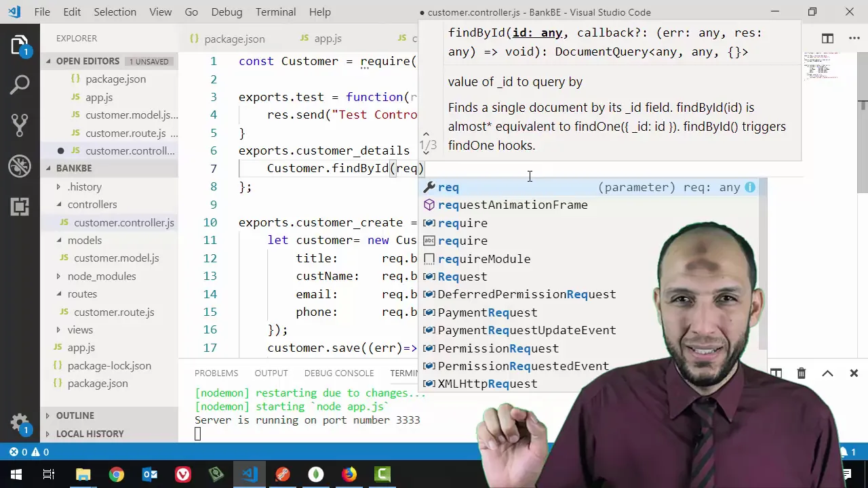Open the Explorer view in activity bar

(20, 46)
